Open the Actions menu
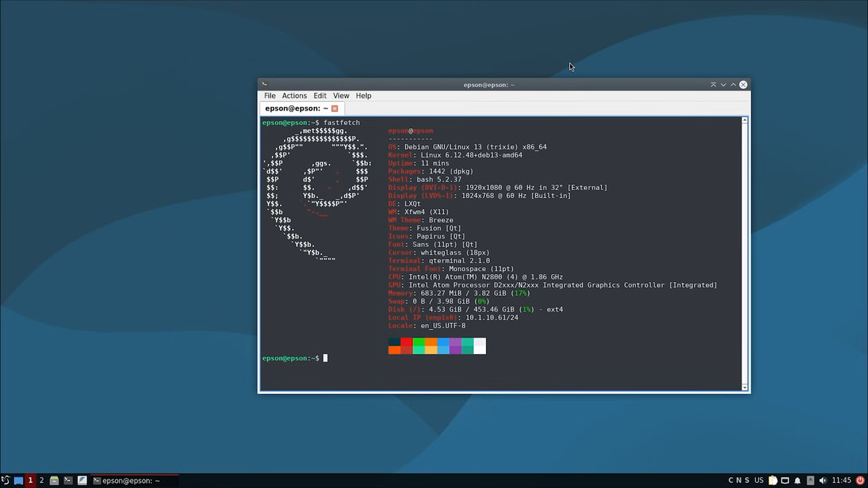 click(x=294, y=95)
